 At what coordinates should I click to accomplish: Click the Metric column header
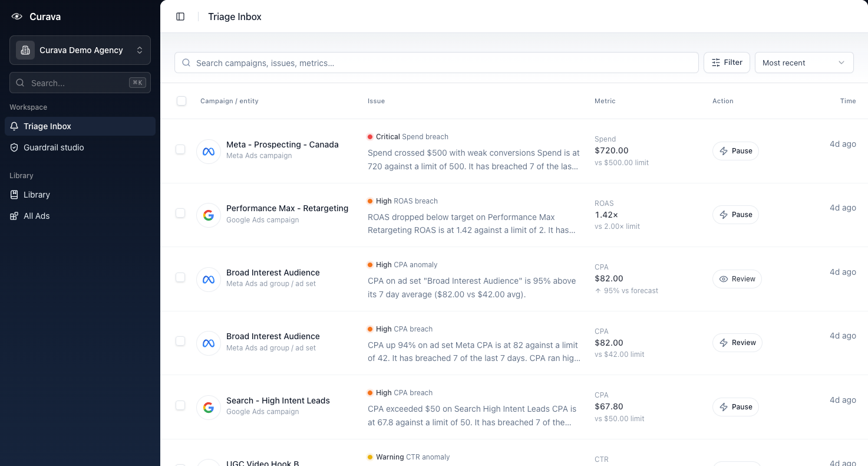[x=605, y=101]
